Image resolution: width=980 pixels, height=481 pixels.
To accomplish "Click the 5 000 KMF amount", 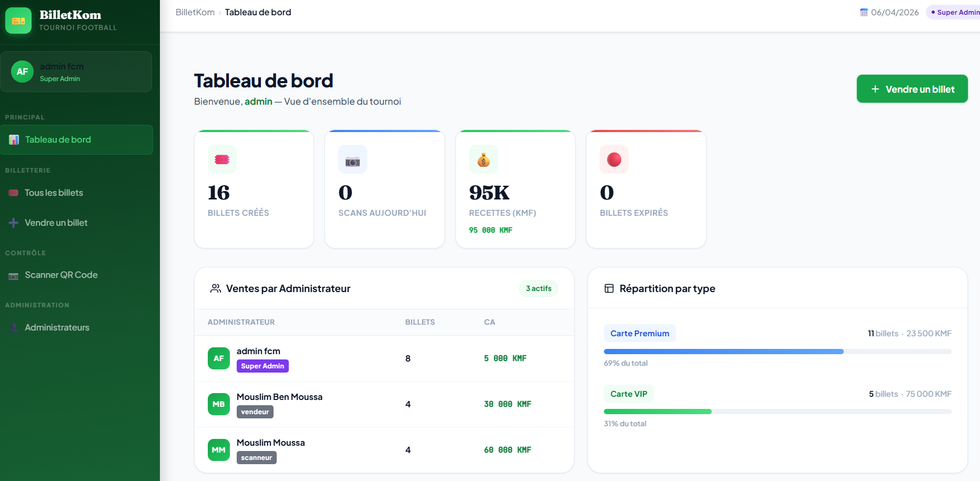I will pyautogui.click(x=505, y=358).
